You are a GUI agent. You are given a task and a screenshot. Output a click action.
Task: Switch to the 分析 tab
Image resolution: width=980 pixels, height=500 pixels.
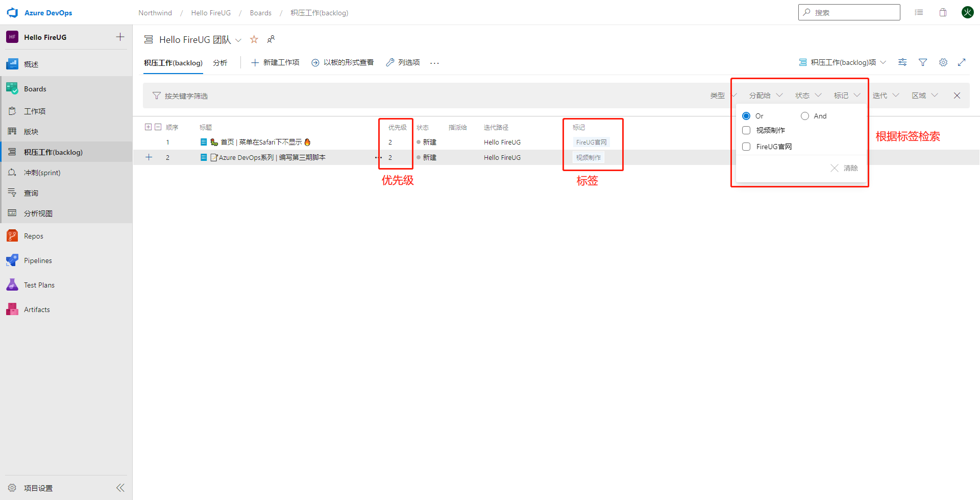tap(220, 63)
